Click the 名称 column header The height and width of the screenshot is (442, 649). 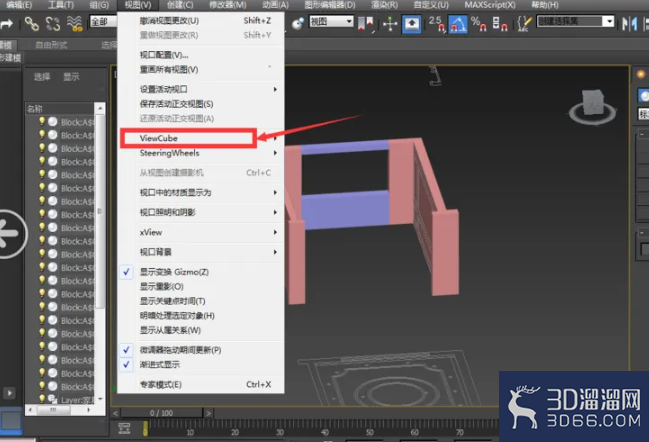(60, 109)
